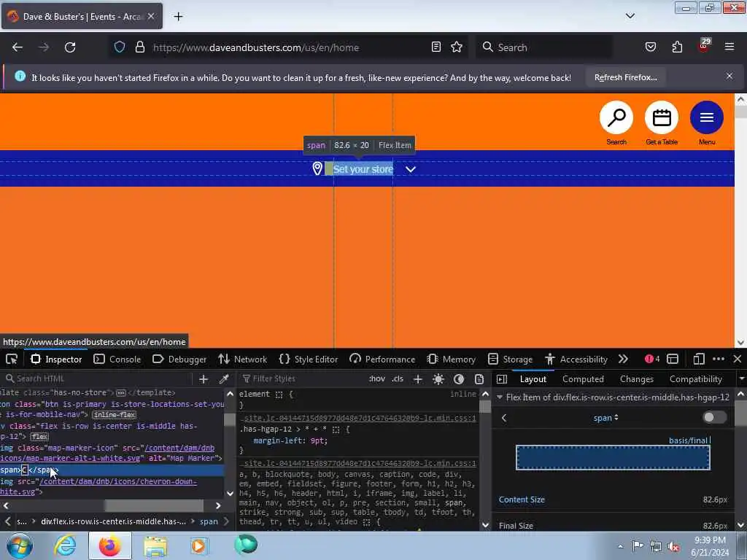Open the Style Editor tab
The width and height of the screenshot is (747, 560).
point(309,359)
